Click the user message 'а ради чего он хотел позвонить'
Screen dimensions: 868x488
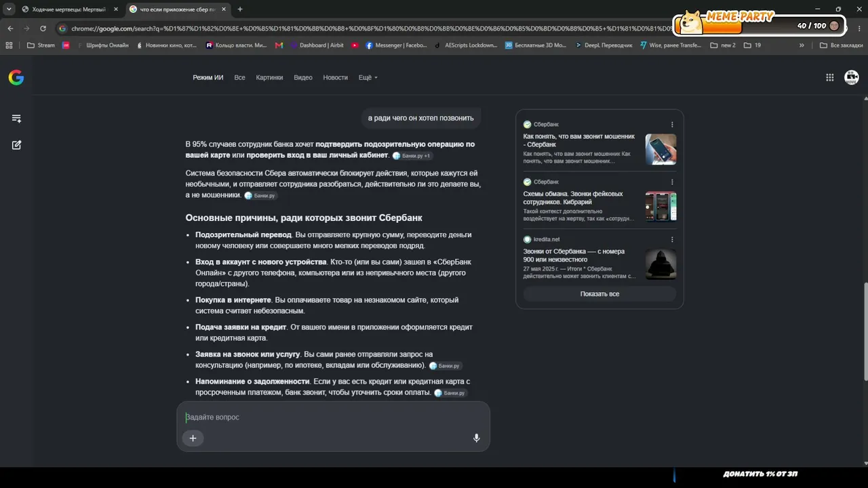(x=421, y=118)
